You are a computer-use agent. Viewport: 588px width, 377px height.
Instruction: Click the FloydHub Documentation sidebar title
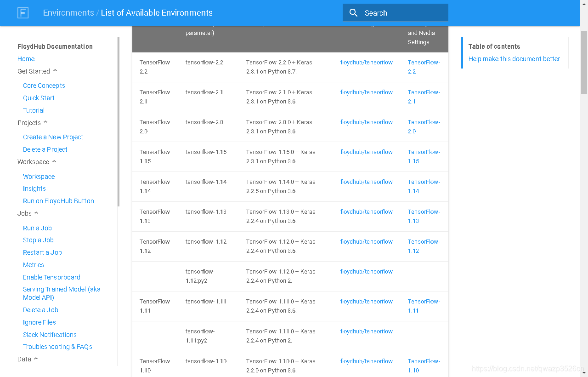55,46
